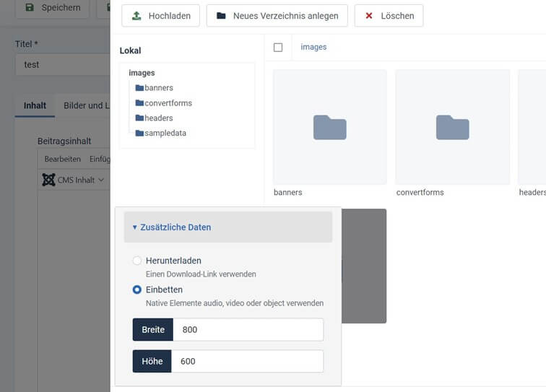The height and width of the screenshot is (392, 546).
Task: Click the Joomla logo icon in editor toolbar
Action: (x=48, y=180)
